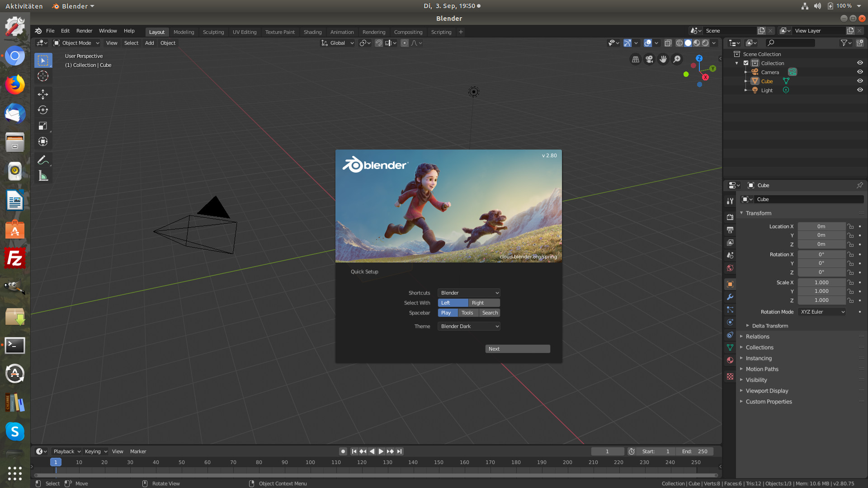This screenshot has height=488, width=868.
Task: Set Select With to Right
Action: [484, 303]
